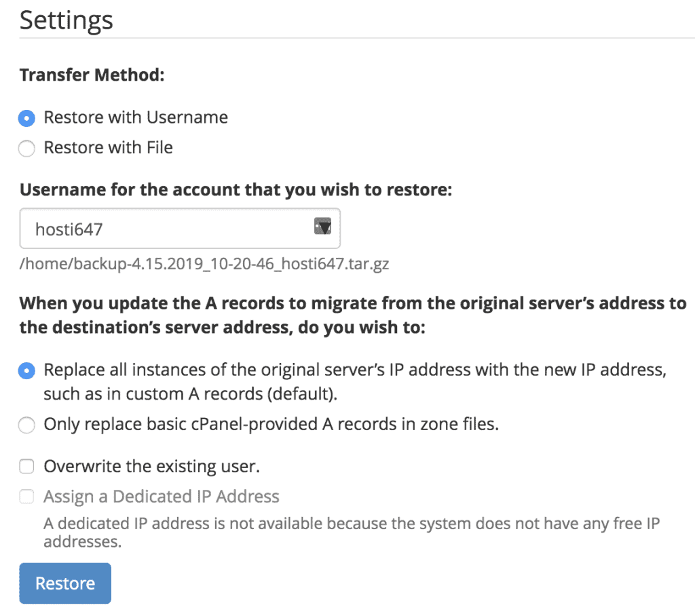695x616 pixels.
Task: Click the "Settings" page heading
Action: 66,20
